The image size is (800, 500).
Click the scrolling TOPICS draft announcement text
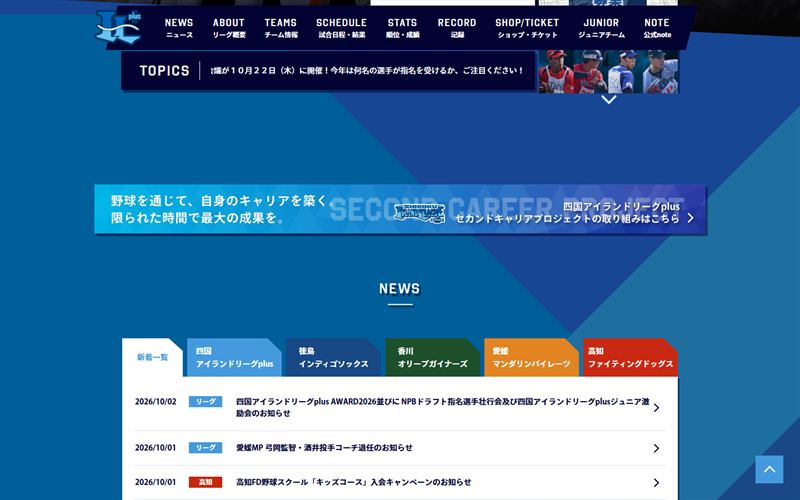367,70
